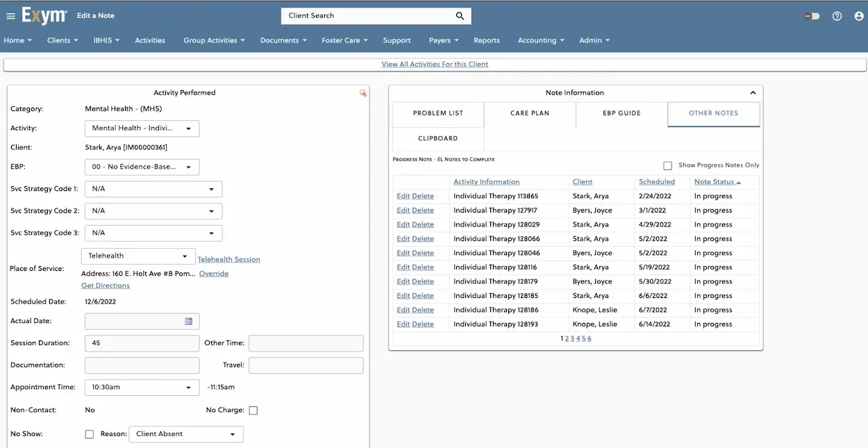This screenshot has width=868, height=448.
Task: Open the hamburger navigation menu
Action: pos(11,15)
